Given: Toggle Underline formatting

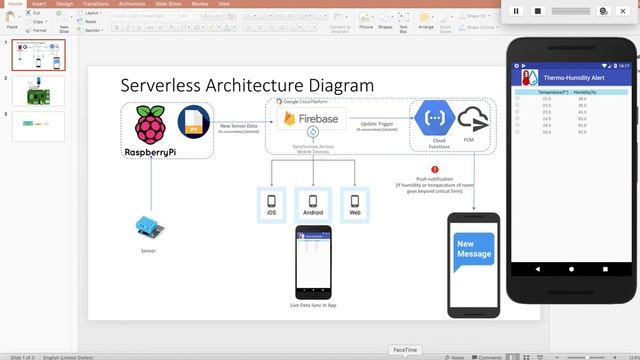Looking at the screenshot, I should coord(139,28).
